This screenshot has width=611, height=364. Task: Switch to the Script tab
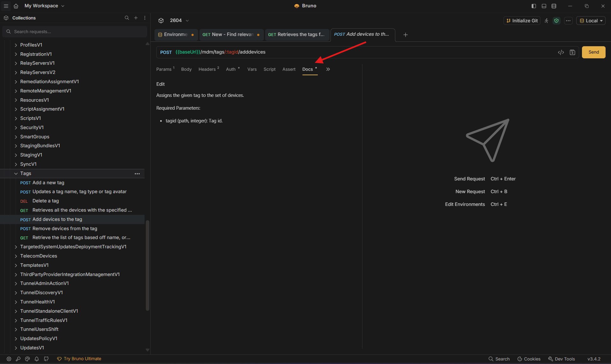pyautogui.click(x=270, y=69)
